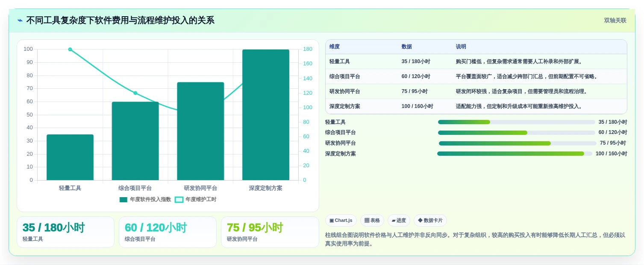This screenshot has width=644, height=265.
Task: Select the 表格 tag chip
Action: (372, 220)
